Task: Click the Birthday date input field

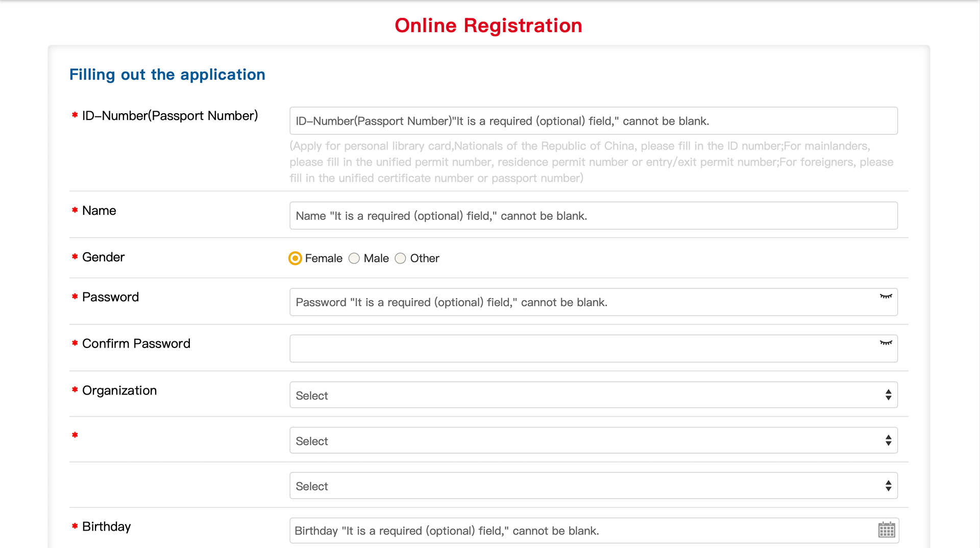Action: [x=582, y=531]
